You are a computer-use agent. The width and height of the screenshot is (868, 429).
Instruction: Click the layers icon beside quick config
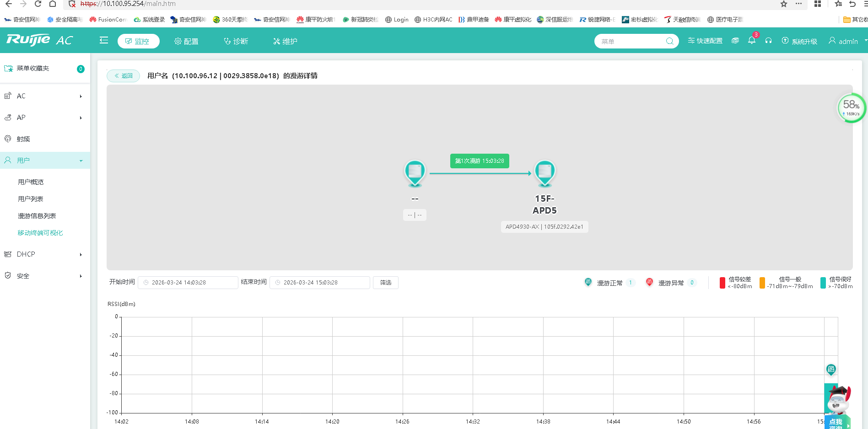pos(735,41)
